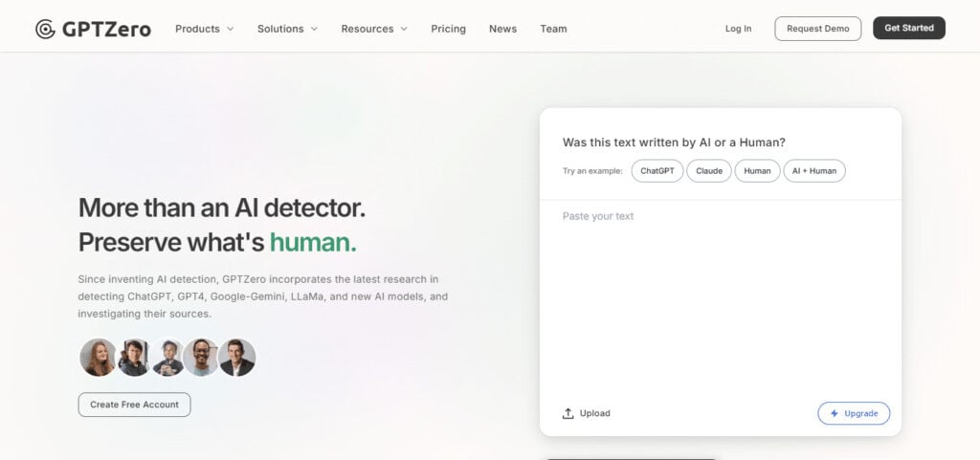
Task: Select the AI + Human example chip
Action: pos(813,171)
